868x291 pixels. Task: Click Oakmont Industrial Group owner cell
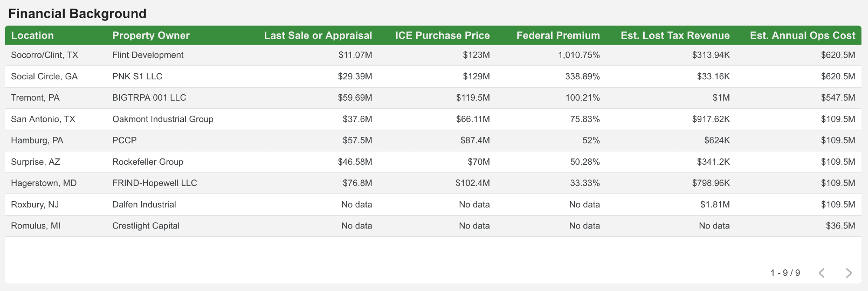point(163,119)
